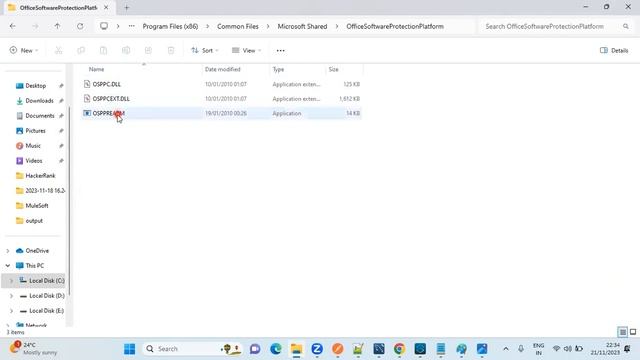This screenshot has width=640, height=360.
Task: Go back using the back arrow
Action: coord(13,26)
